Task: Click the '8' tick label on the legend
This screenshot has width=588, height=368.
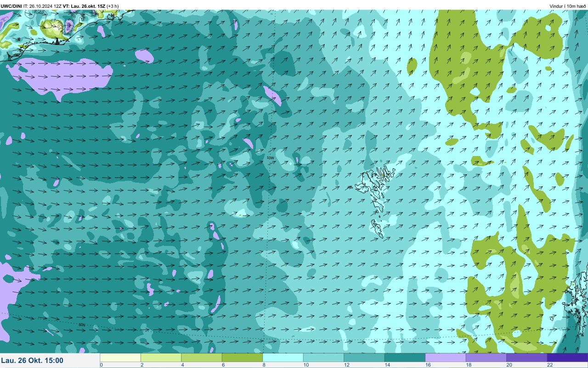Action: click(264, 365)
